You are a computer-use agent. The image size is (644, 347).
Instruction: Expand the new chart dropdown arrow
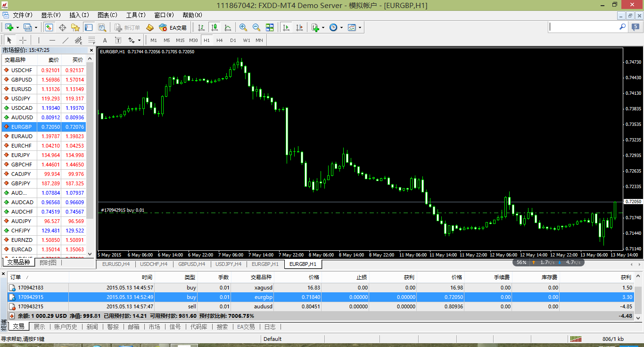[x=17, y=28]
